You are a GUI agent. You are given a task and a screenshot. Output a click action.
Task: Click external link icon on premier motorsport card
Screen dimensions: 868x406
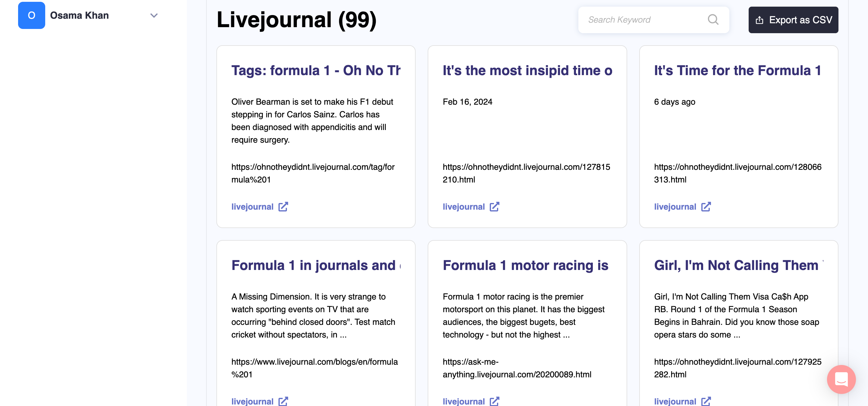tap(494, 401)
